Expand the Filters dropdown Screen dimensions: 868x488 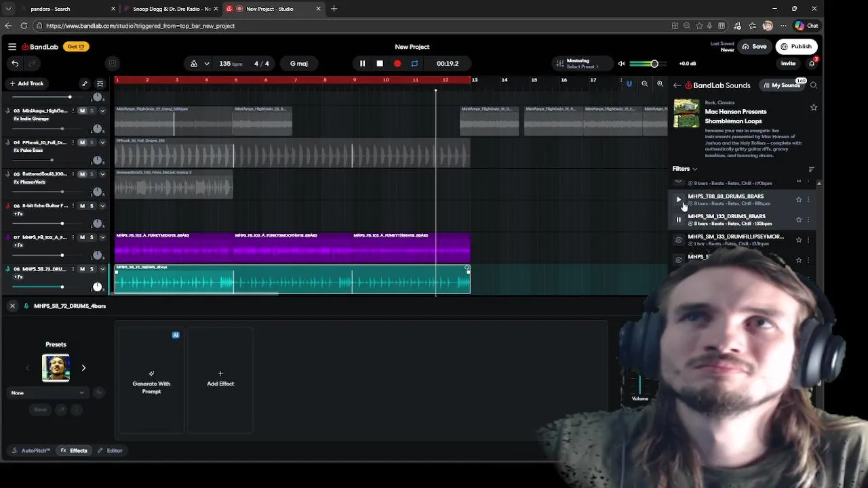(685, 169)
